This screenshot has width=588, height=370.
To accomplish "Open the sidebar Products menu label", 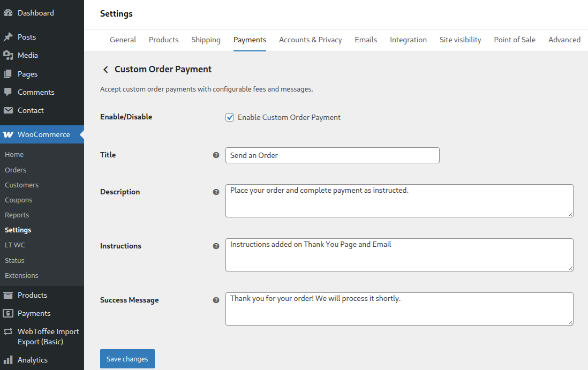I will pyautogui.click(x=32, y=296).
